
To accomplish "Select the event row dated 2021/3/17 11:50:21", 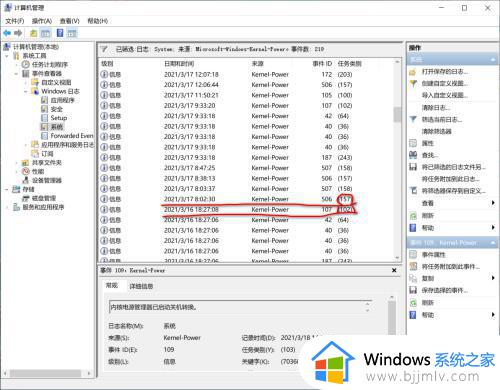I will [247, 95].
